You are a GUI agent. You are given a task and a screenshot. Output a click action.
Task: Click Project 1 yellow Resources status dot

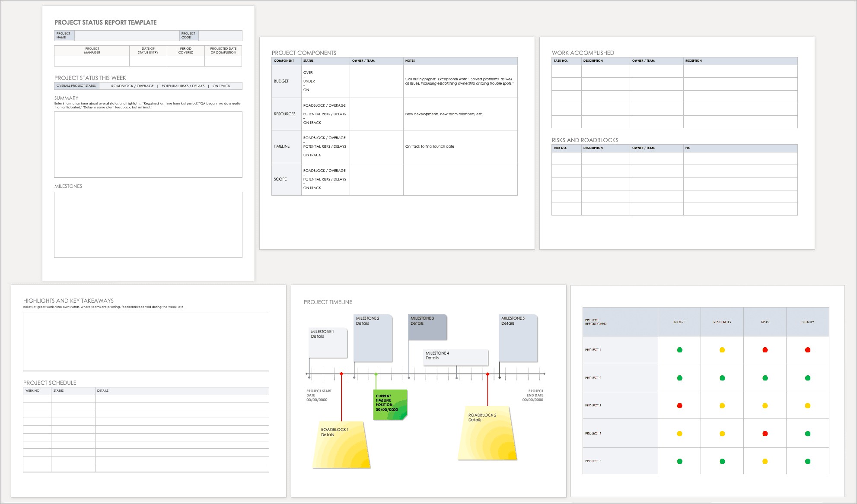click(722, 350)
